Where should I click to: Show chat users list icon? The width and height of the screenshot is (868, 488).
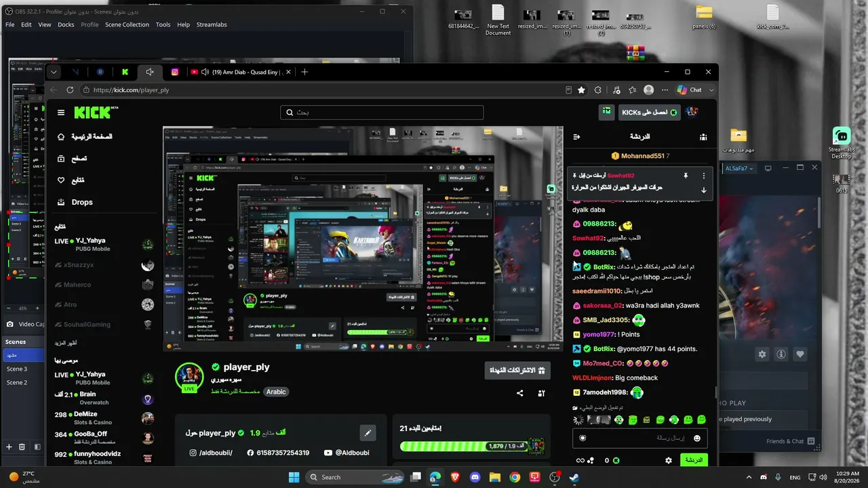click(x=703, y=137)
